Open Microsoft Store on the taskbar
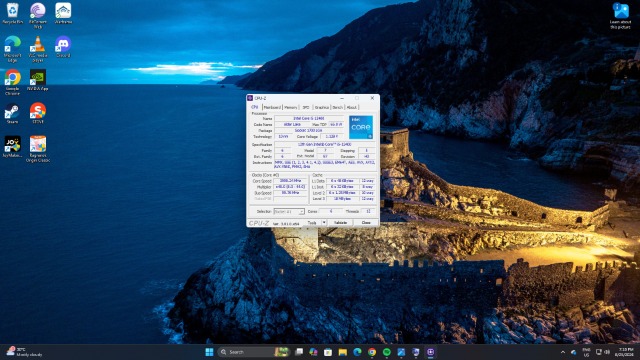The image size is (640, 360). (328, 352)
